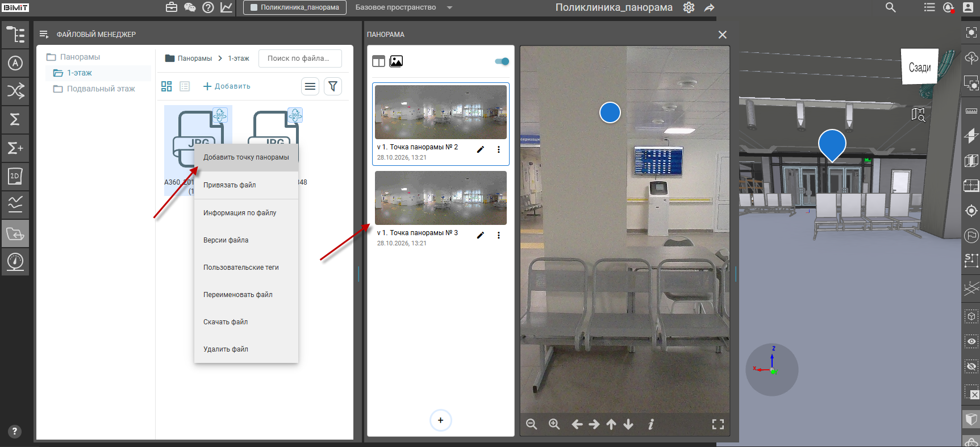Click the blue panorama marker in 3D view

point(832,145)
